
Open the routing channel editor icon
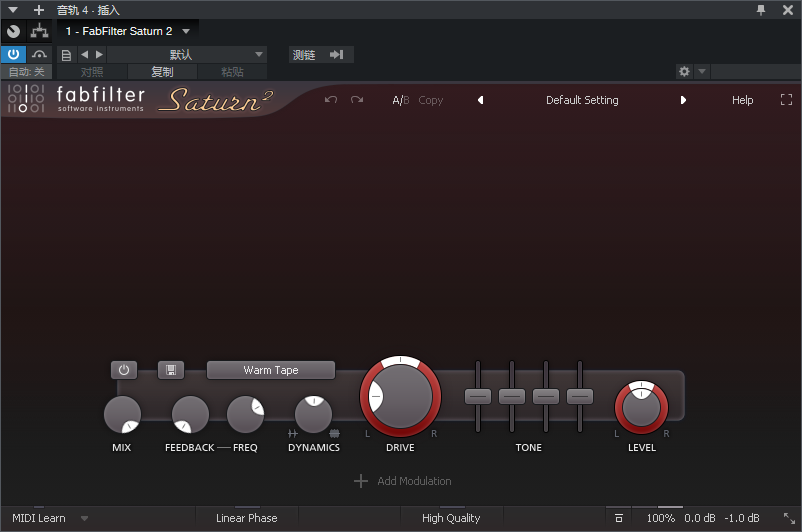point(39,32)
